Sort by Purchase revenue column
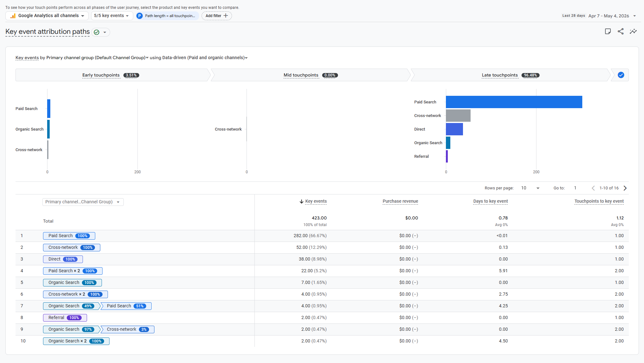644x363 pixels. point(400,201)
